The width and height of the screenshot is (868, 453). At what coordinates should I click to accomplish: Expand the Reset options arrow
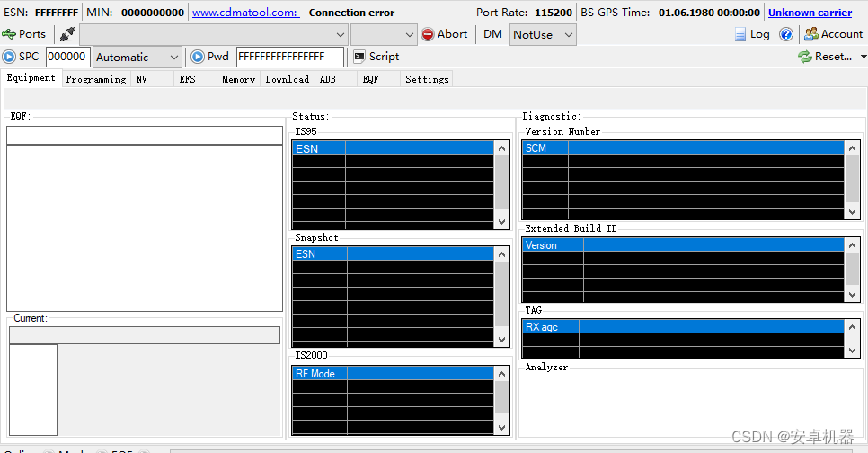pos(863,57)
